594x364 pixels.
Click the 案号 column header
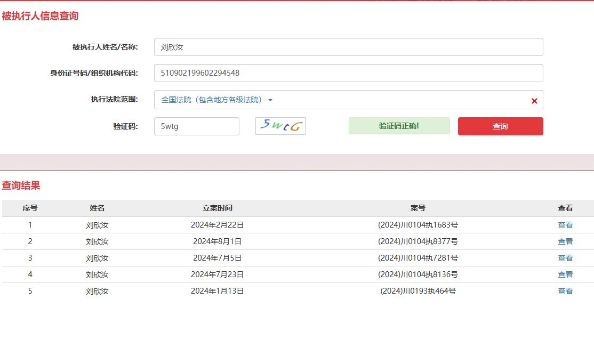418,208
